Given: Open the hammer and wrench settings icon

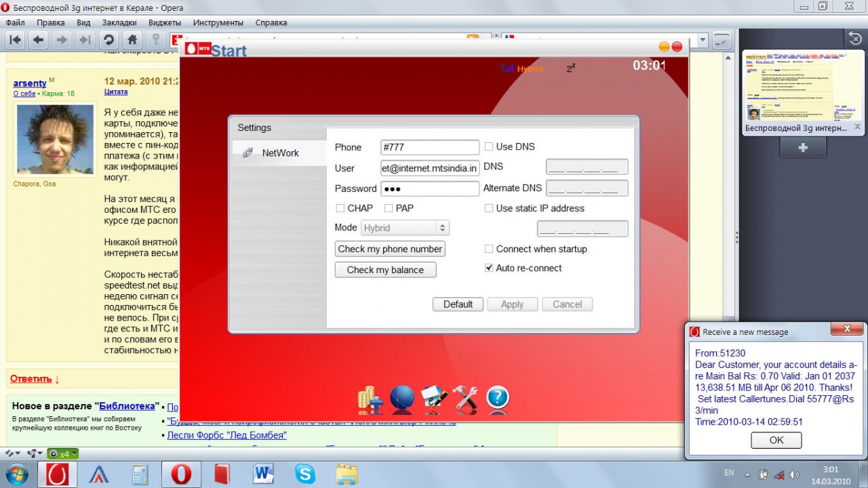Looking at the screenshot, I should click(465, 399).
